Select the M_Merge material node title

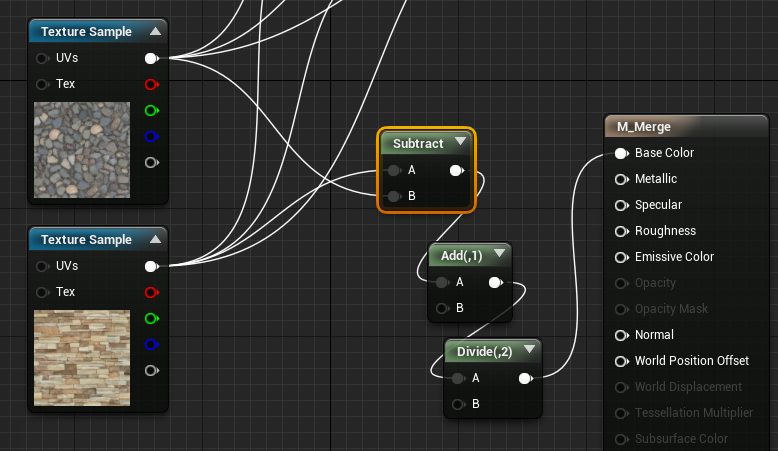tap(644, 127)
